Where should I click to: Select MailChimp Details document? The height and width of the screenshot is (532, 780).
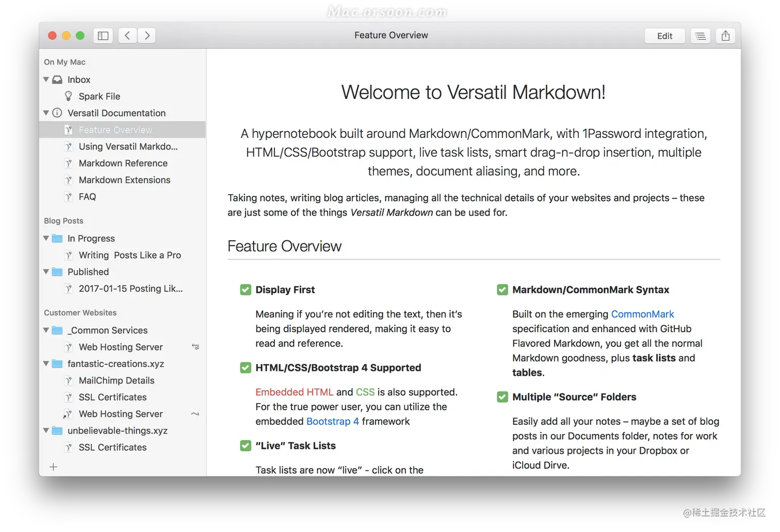click(123, 380)
